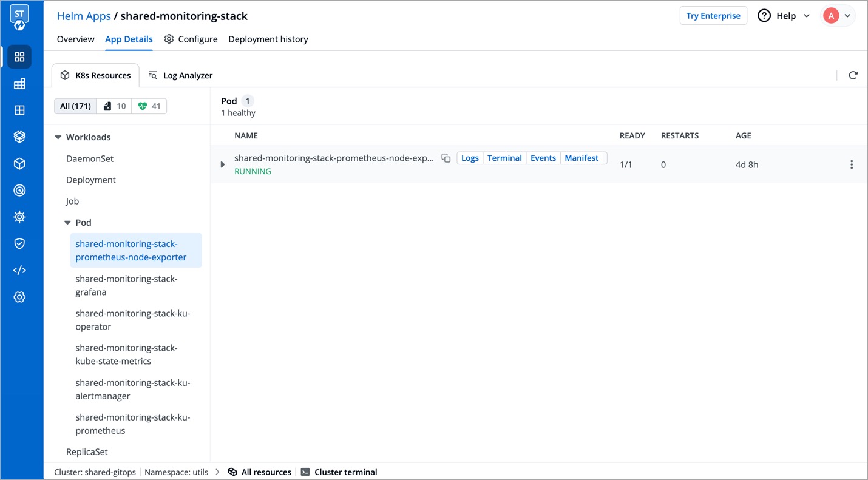Viewport: 868px width, 480px height.
Task: Click the Try Enterprise button
Action: tap(713, 16)
